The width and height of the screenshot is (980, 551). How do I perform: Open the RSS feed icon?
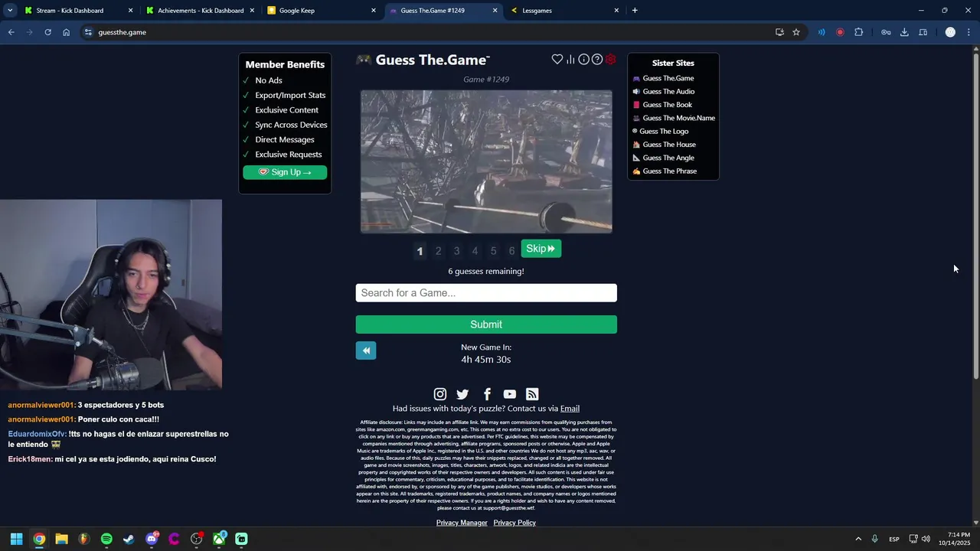pos(532,394)
